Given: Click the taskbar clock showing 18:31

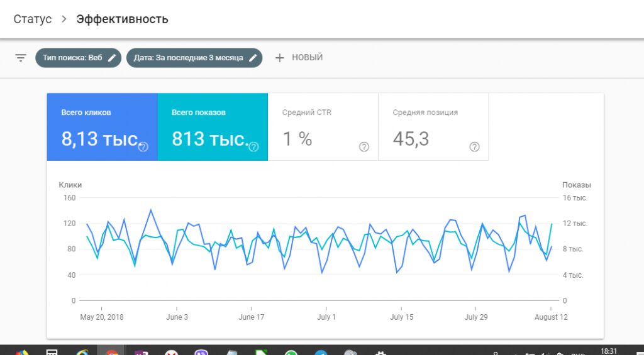Looking at the screenshot, I should tap(609, 351).
